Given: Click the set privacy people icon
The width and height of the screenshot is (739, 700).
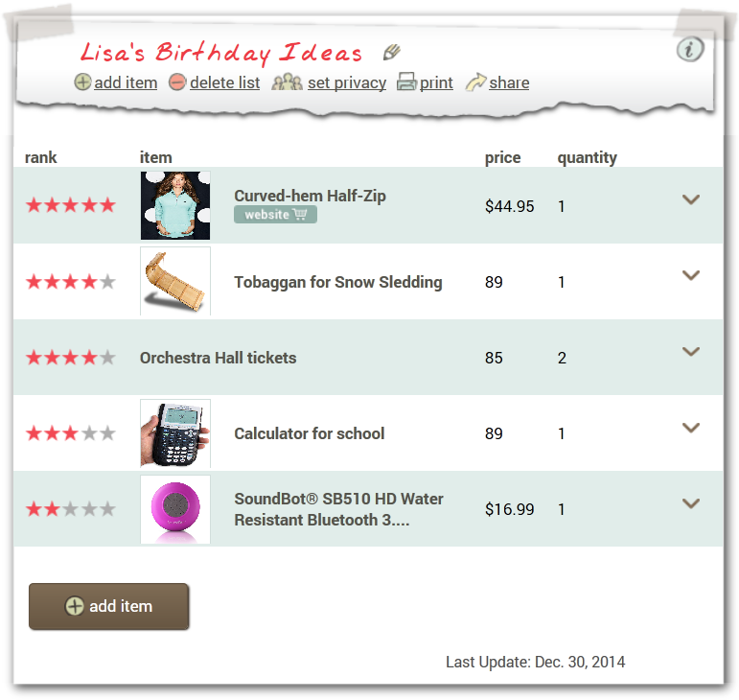Looking at the screenshot, I should pyautogui.click(x=287, y=82).
